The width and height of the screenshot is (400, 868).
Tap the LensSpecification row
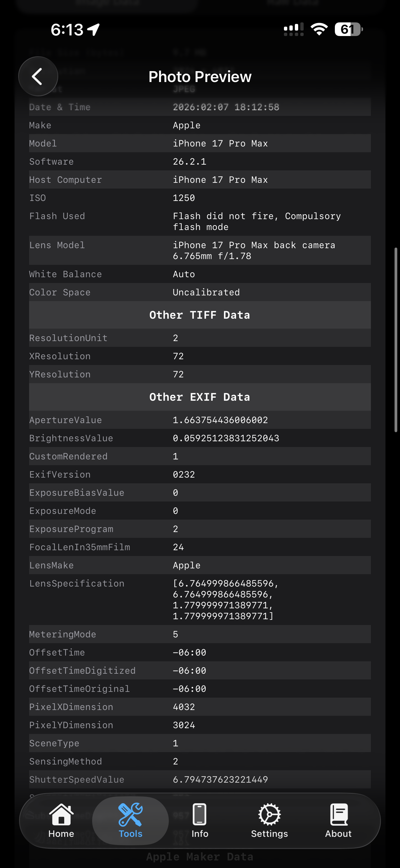click(x=200, y=600)
